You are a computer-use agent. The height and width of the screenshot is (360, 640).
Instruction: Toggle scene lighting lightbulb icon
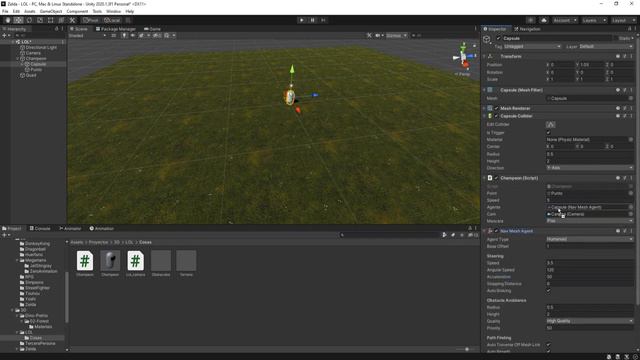coord(124,36)
